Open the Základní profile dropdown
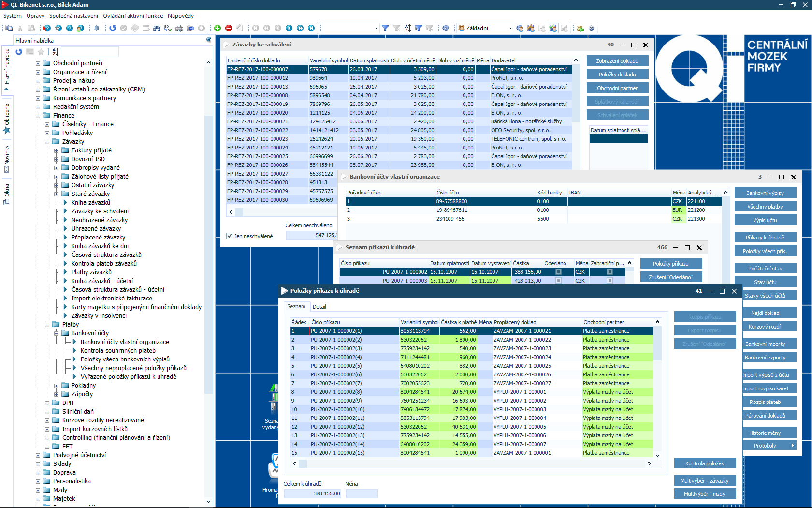The width and height of the screenshot is (812, 508). point(510,28)
